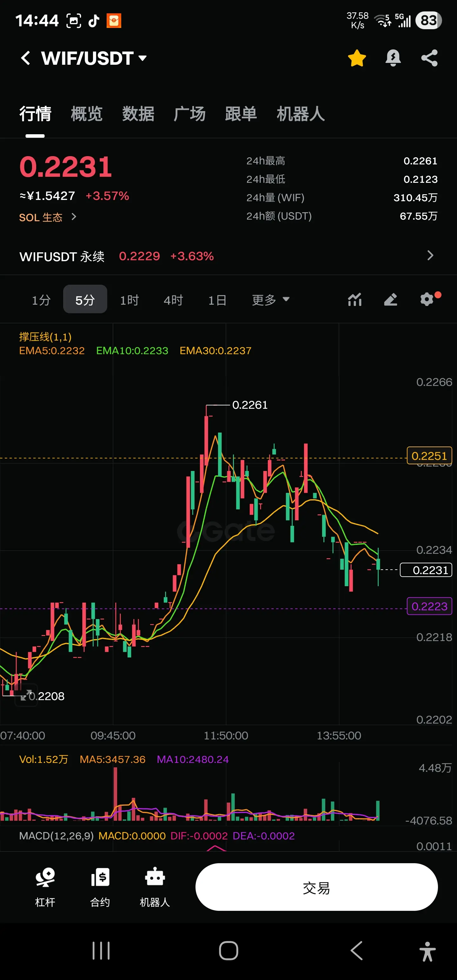Expand the SOL 生态 chevron arrow
This screenshot has width=457, height=980.
[x=74, y=217]
